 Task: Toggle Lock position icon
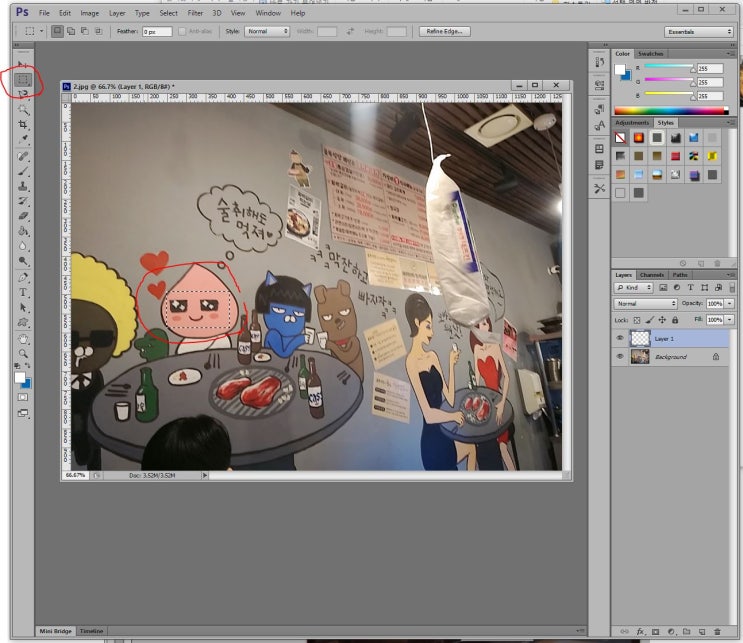coord(662,320)
